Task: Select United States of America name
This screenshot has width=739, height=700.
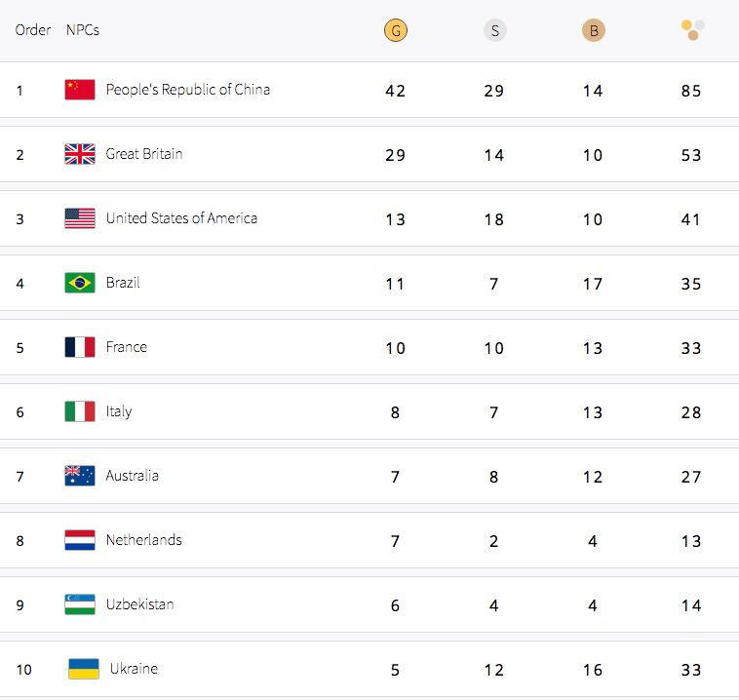Action: click(x=181, y=218)
